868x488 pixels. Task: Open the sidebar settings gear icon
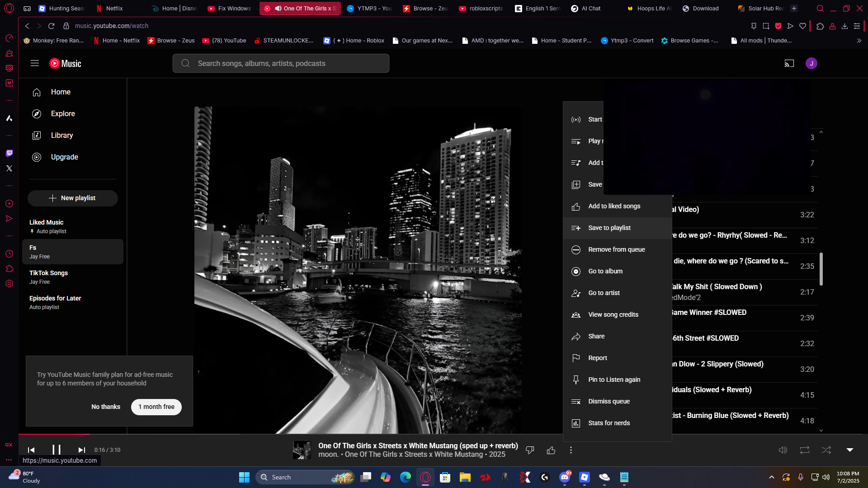click(x=9, y=284)
